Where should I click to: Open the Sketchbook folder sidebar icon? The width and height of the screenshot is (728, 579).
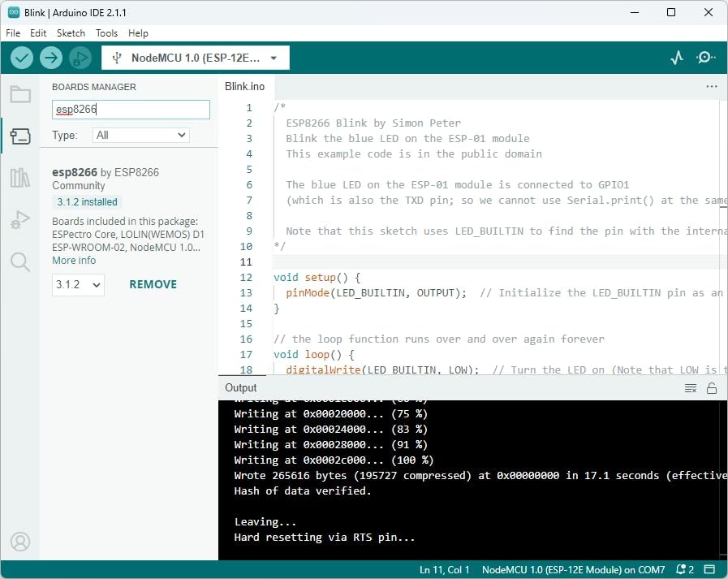click(20, 94)
